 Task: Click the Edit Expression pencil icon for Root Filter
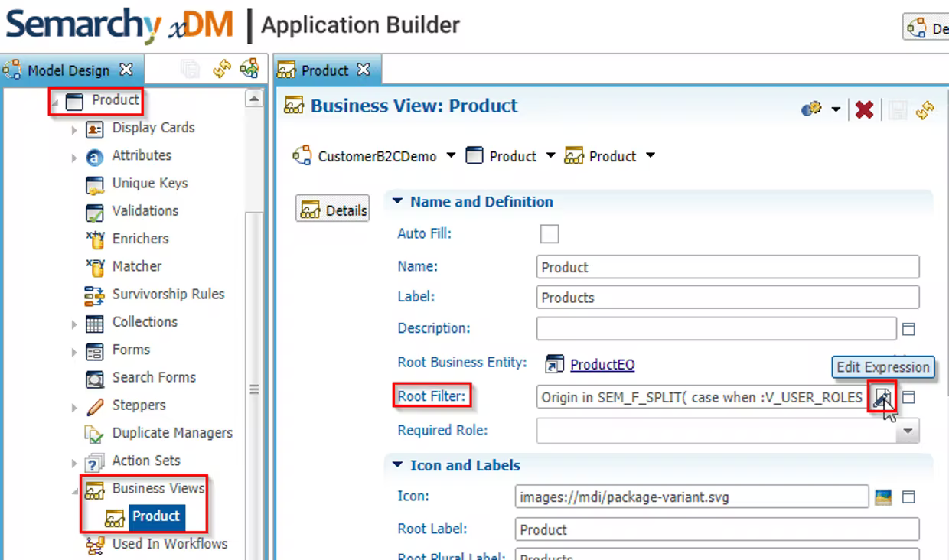point(882,396)
